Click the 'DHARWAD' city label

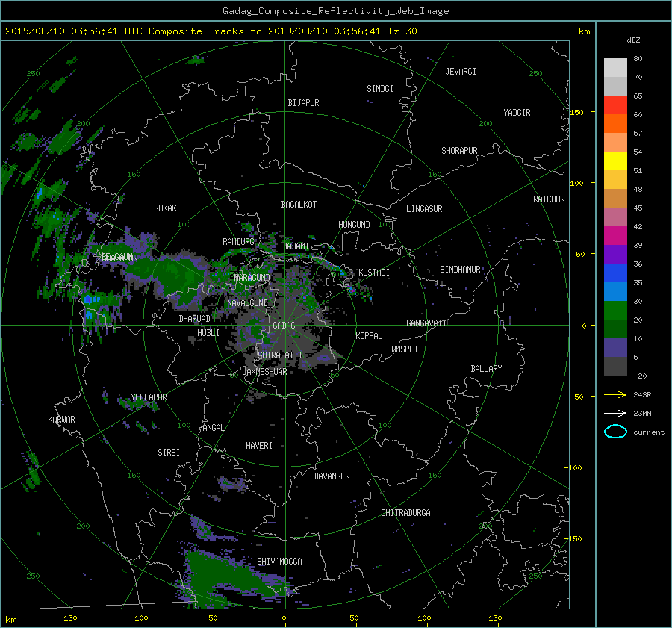click(194, 319)
